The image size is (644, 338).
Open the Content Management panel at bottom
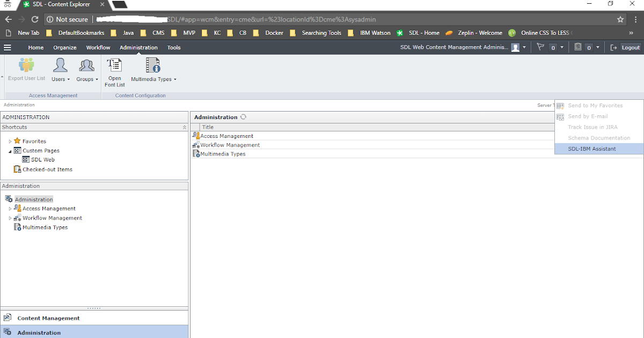coord(47,318)
